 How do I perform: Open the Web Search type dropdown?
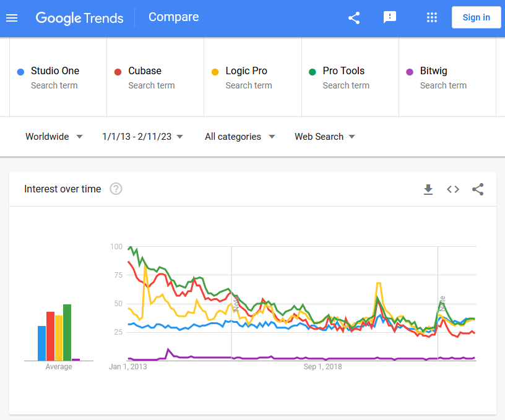pos(325,137)
